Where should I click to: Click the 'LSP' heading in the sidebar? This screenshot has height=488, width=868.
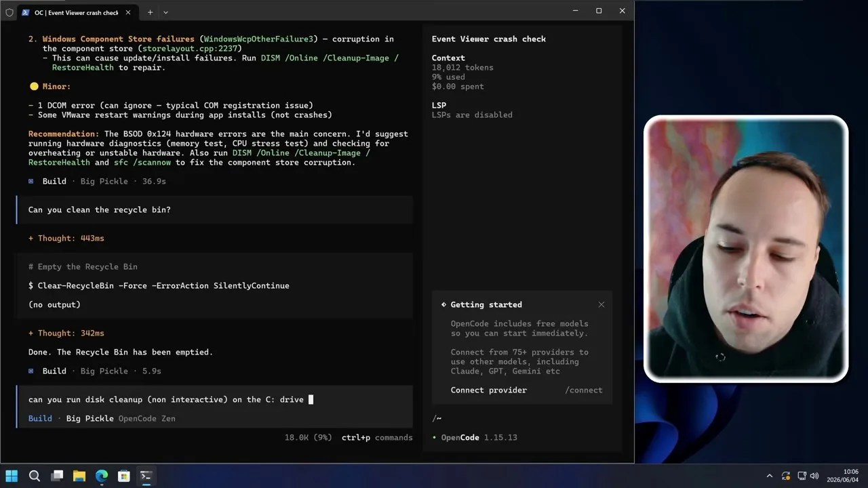click(439, 106)
